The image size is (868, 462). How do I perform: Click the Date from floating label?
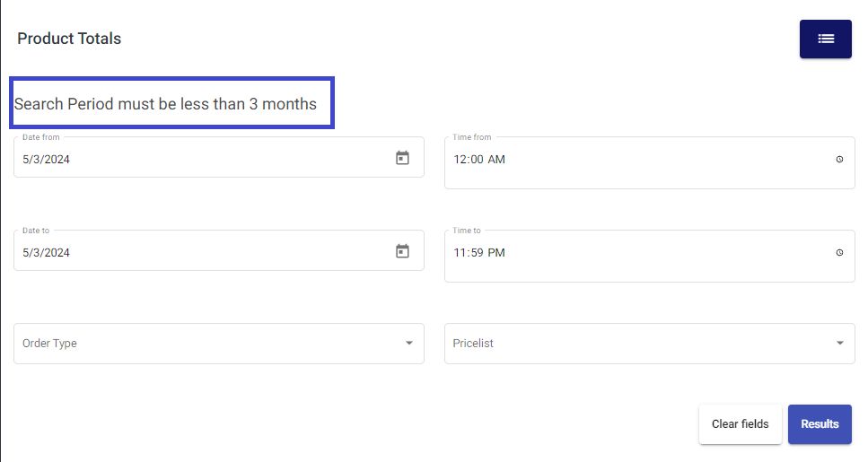(x=40, y=137)
